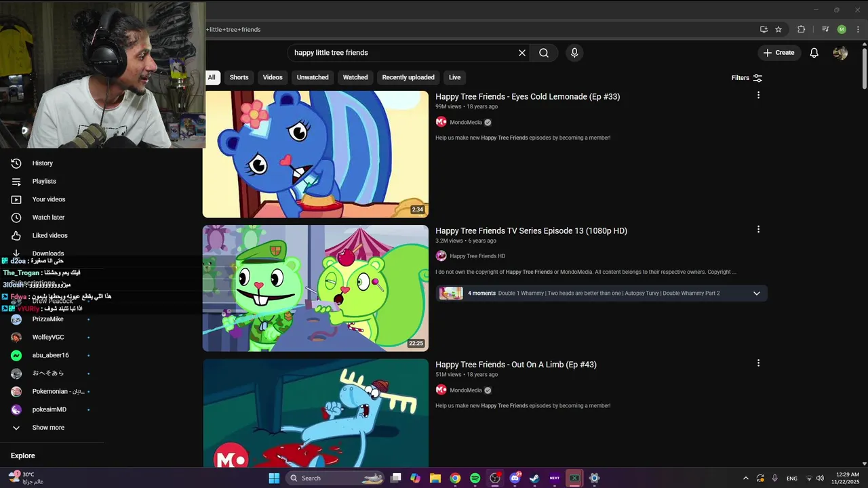Click title Happy Tree Friends - Eyes Cold Lemonade
The image size is (868, 488).
(x=528, y=97)
